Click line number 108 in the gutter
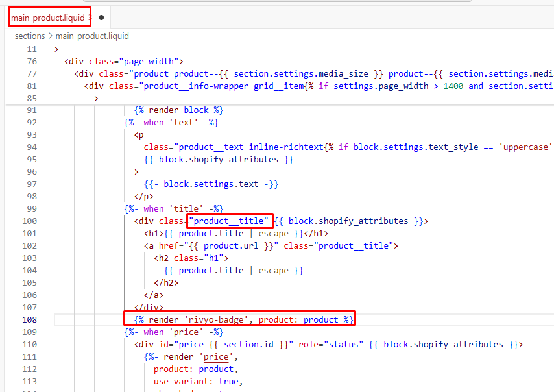This screenshot has height=392, width=554. coord(29,319)
